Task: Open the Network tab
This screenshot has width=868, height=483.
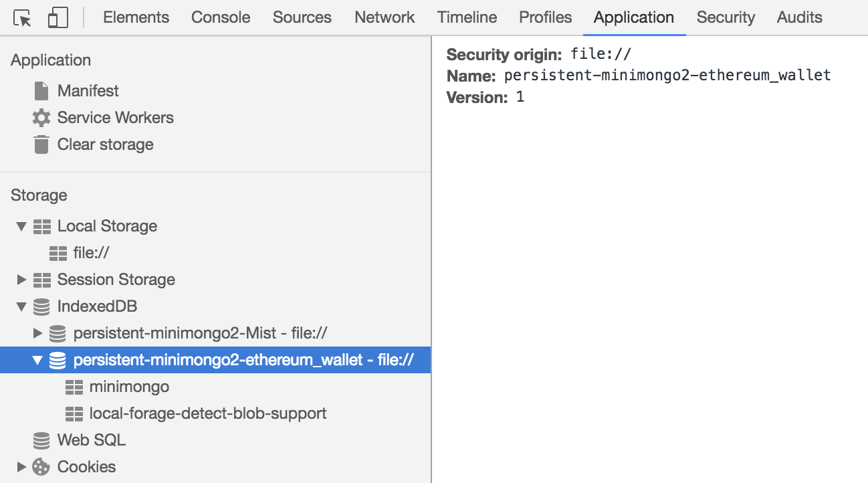Action: pos(385,18)
